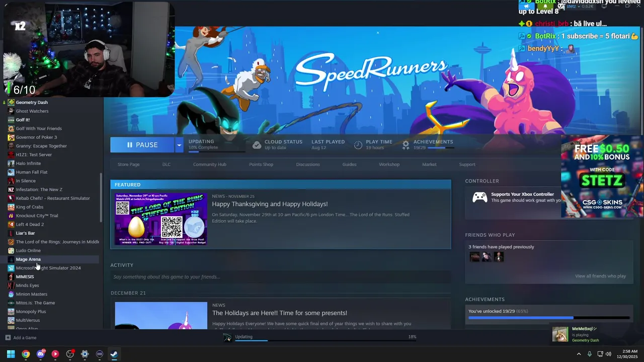
Task: View all friends who play
Action: click(600, 276)
